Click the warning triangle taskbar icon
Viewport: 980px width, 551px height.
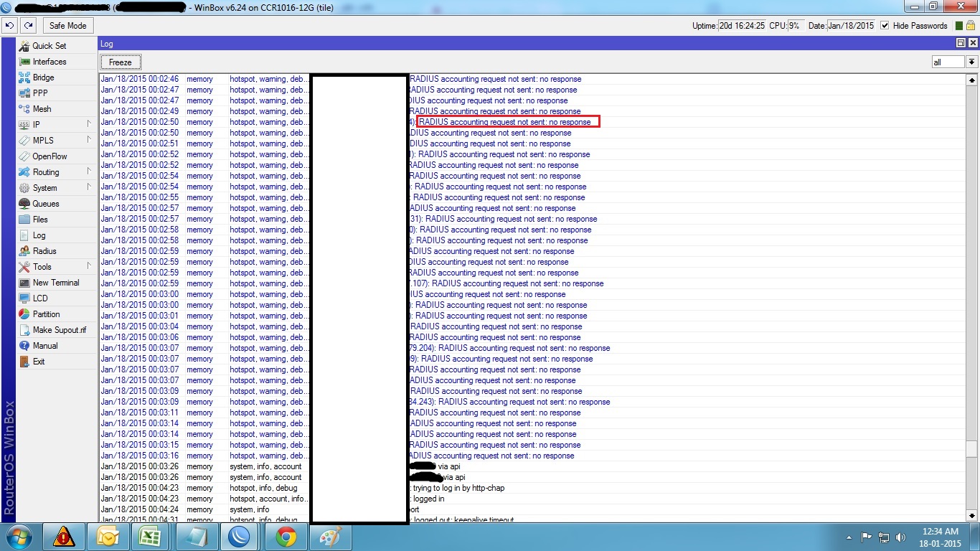pyautogui.click(x=64, y=537)
